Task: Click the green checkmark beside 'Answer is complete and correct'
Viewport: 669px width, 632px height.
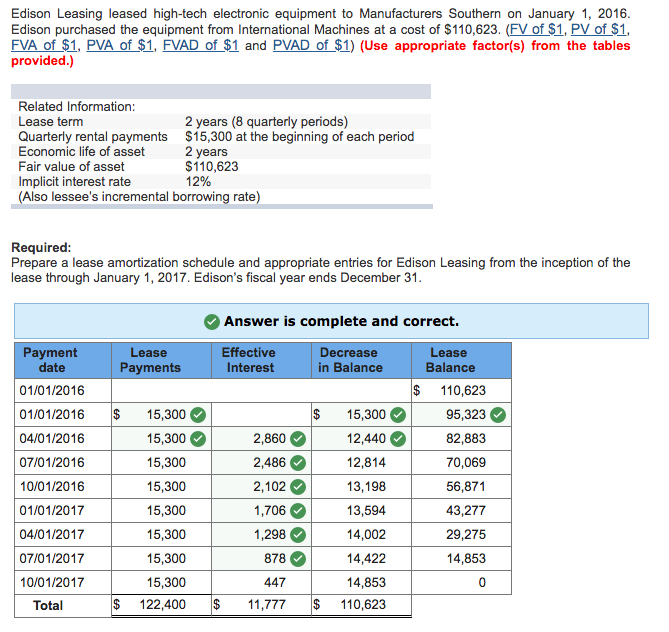Action: 212,322
